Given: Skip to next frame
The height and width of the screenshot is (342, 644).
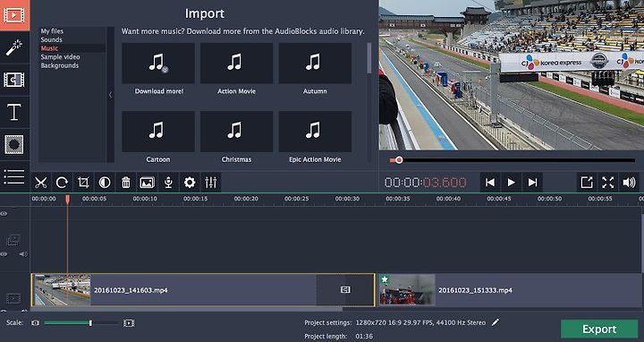Looking at the screenshot, I should click(x=533, y=183).
